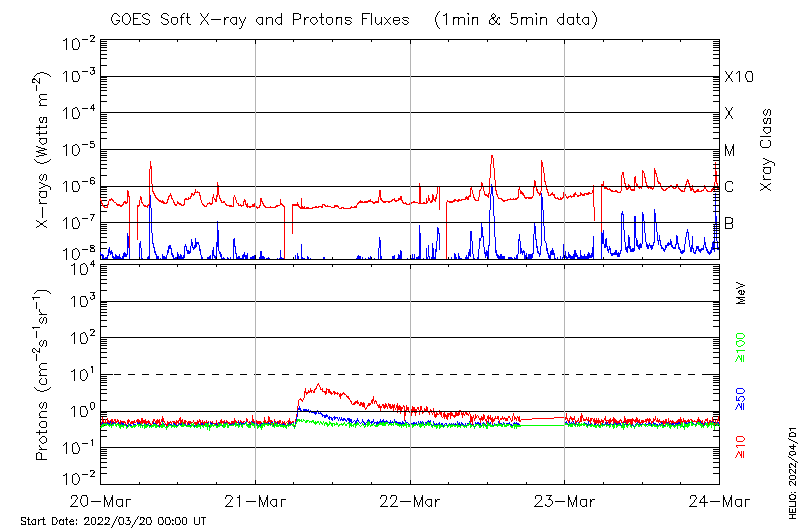Click the '(1min & 5min data)' subtitle text
Screen dimensions: 800x530
point(516,19)
